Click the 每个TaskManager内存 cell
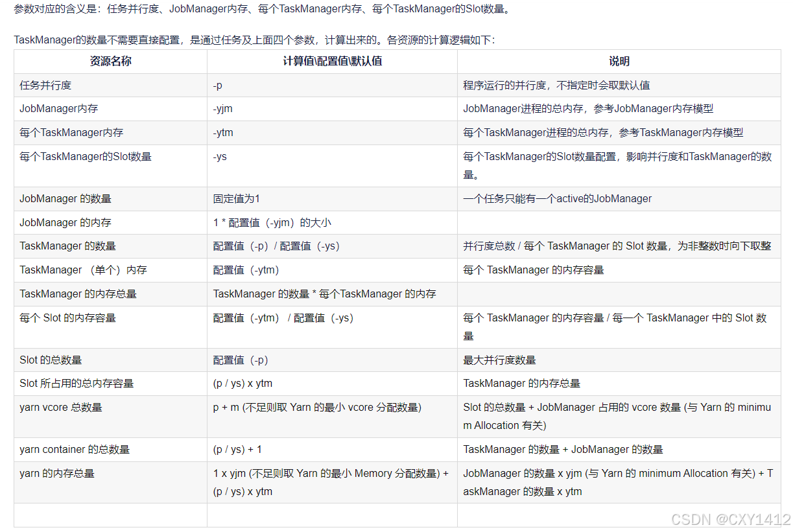Image resolution: width=793 pixels, height=532 pixels. pyautogui.click(x=71, y=132)
